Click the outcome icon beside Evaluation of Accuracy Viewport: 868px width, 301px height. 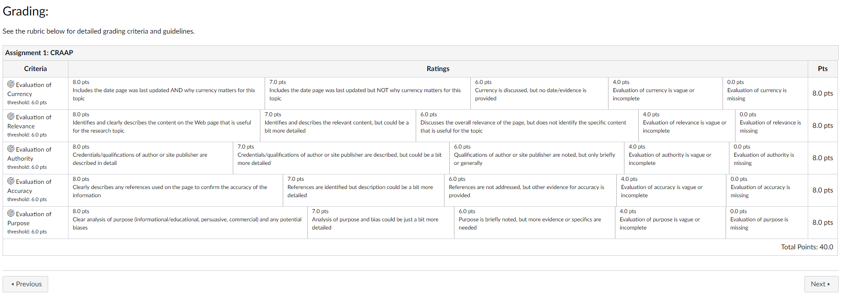click(11, 181)
